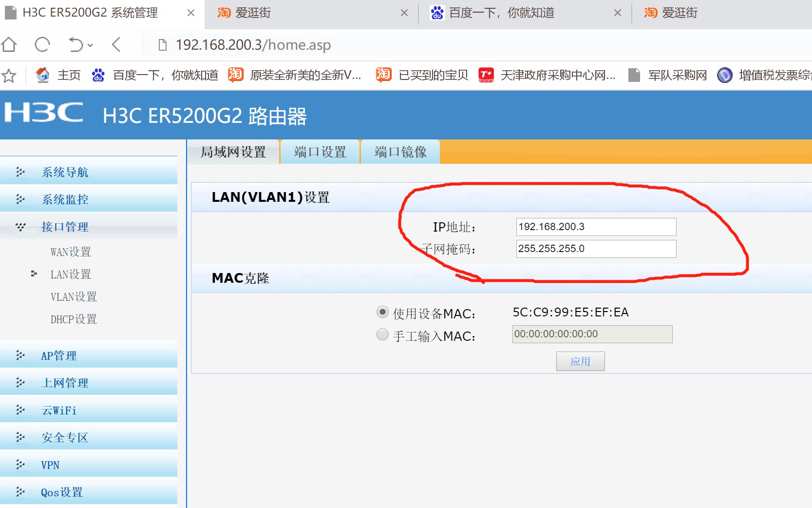The width and height of the screenshot is (812, 508).
Task: Select the 手工输入MAC radio button
Action: [x=382, y=334]
